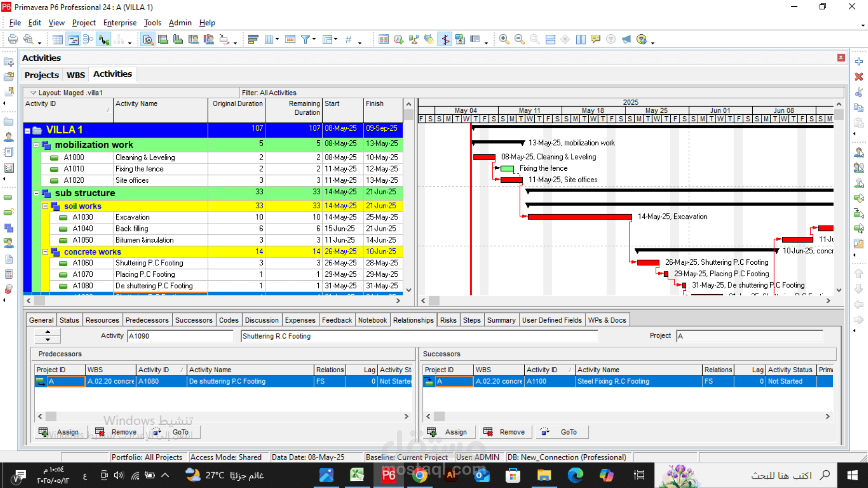The width and height of the screenshot is (868, 488).
Task: Click Assign under Predecessors
Action: (61, 432)
